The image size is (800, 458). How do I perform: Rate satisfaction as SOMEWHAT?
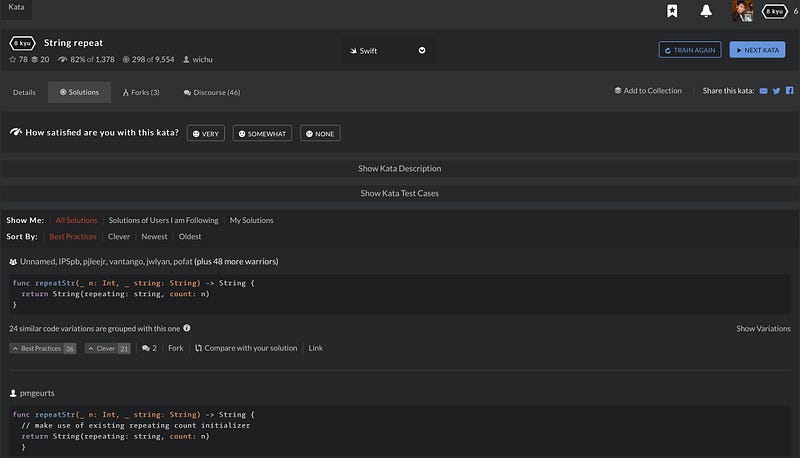pyautogui.click(x=262, y=133)
